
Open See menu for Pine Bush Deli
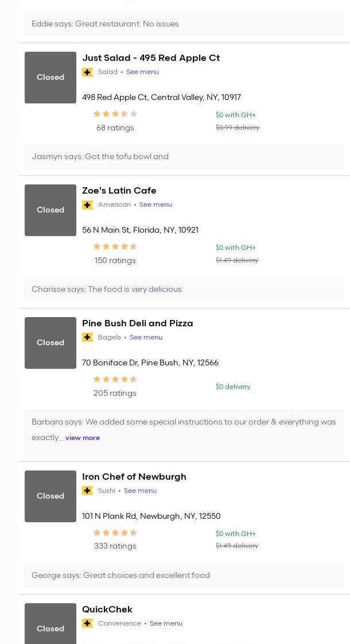(146, 338)
